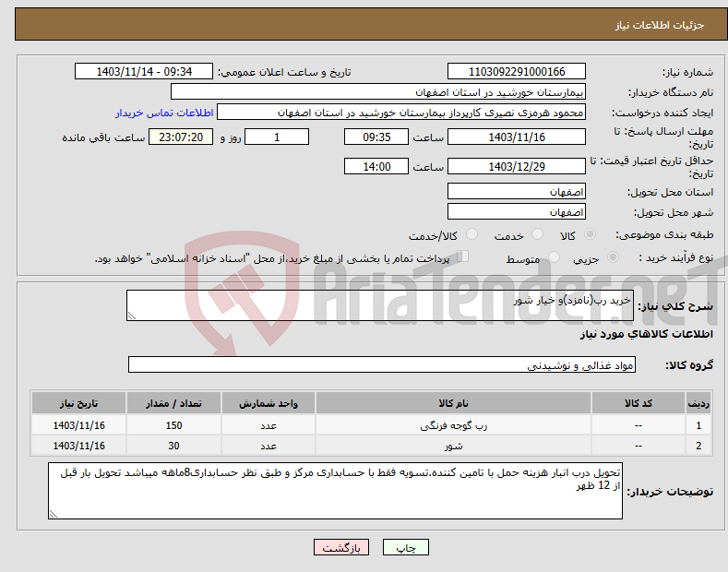728x572 pixels.
Task: Click the تاریخ نیاز column header
Action: coord(79,403)
